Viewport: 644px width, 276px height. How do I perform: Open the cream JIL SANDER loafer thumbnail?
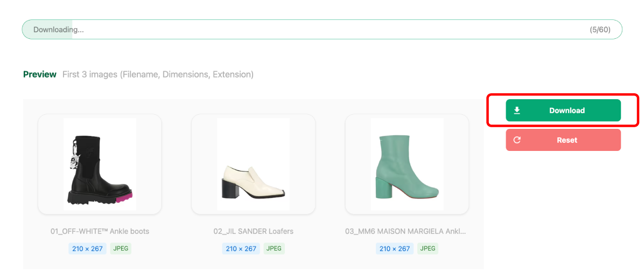pyautogui.click(x=253, y=164)
